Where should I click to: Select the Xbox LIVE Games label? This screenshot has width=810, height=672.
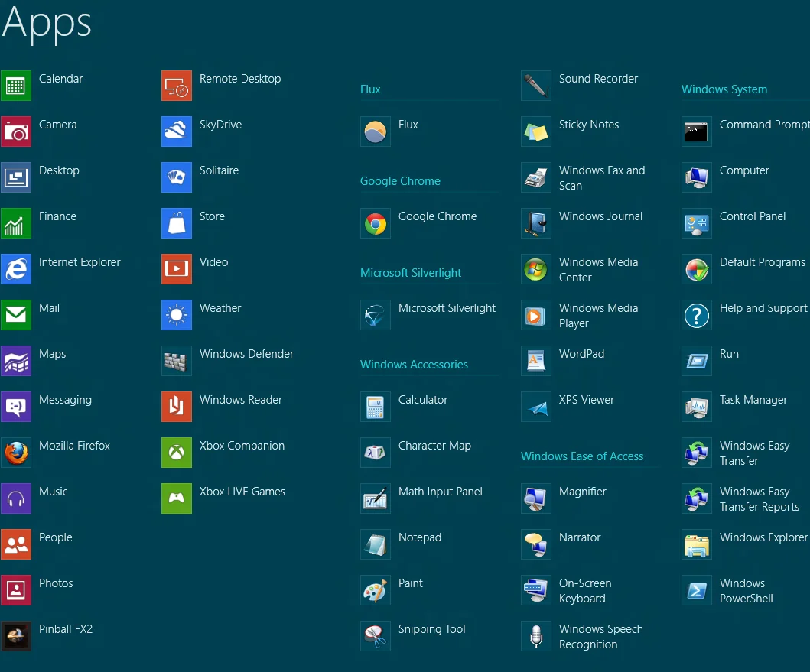click(242, 492)
